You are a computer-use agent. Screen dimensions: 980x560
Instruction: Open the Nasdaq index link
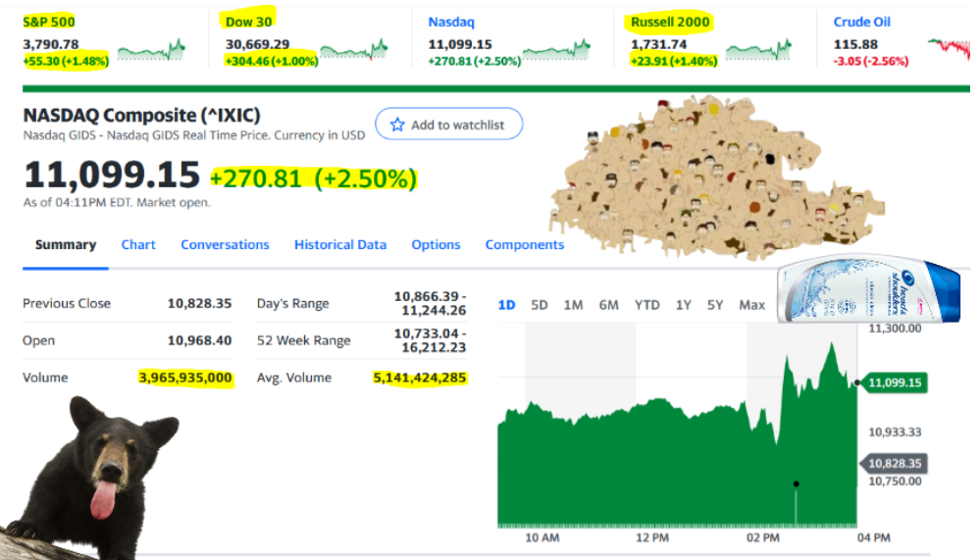451,22
